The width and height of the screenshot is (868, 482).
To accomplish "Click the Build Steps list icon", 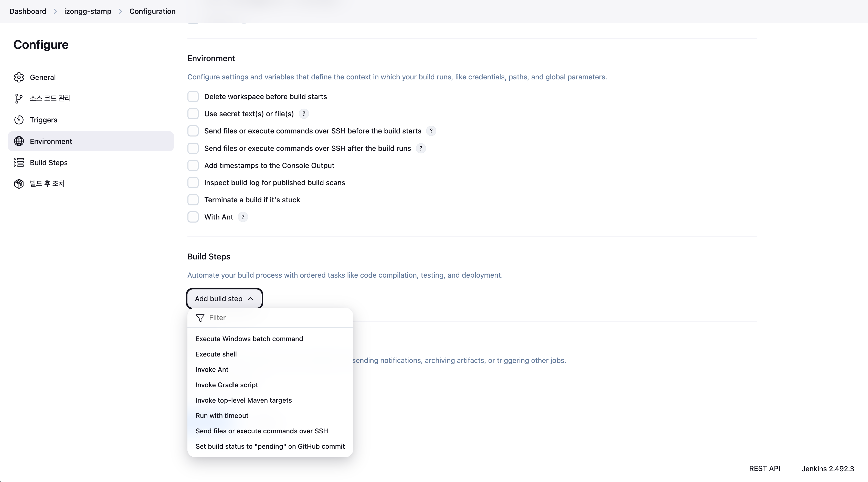I will (19, 162).
